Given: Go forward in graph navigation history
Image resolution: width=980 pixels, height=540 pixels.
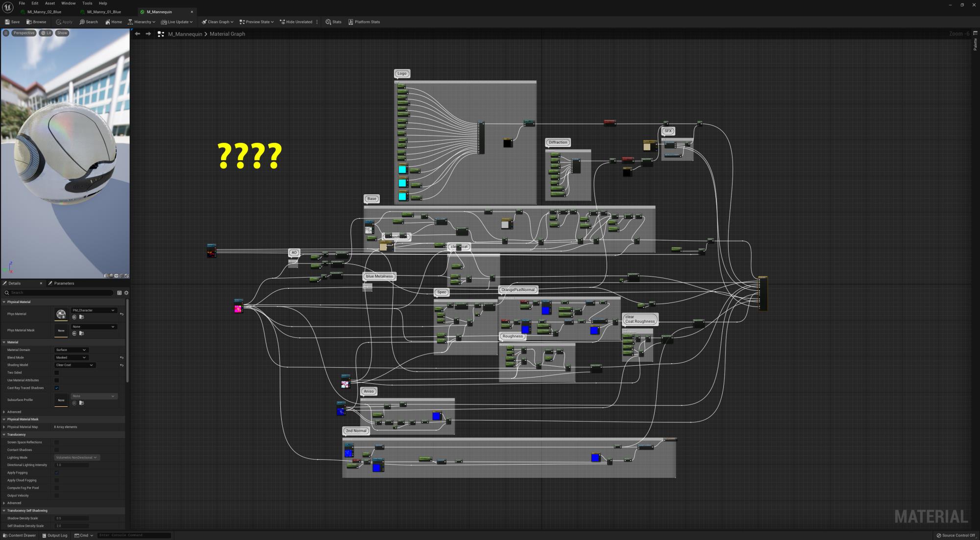Looking at the screenshot, I should pyautogui.click(x=148, y=34).
